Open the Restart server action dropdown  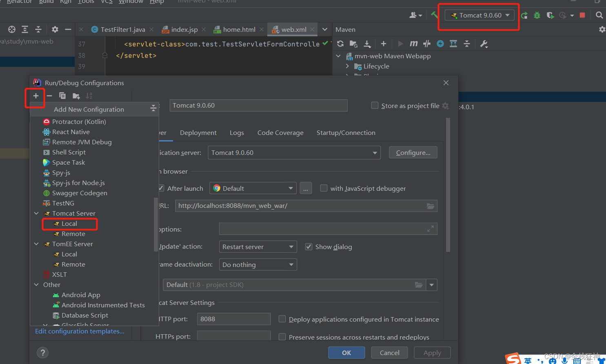[258, 247]
